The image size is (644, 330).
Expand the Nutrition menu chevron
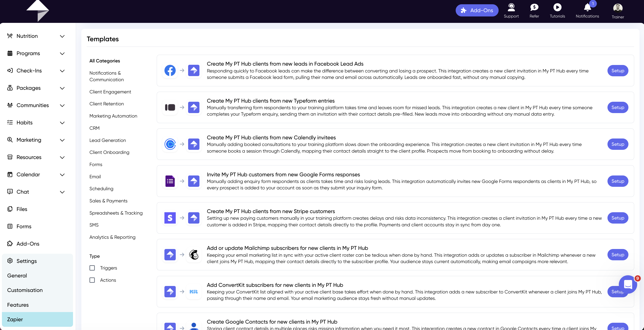point(62,36)
